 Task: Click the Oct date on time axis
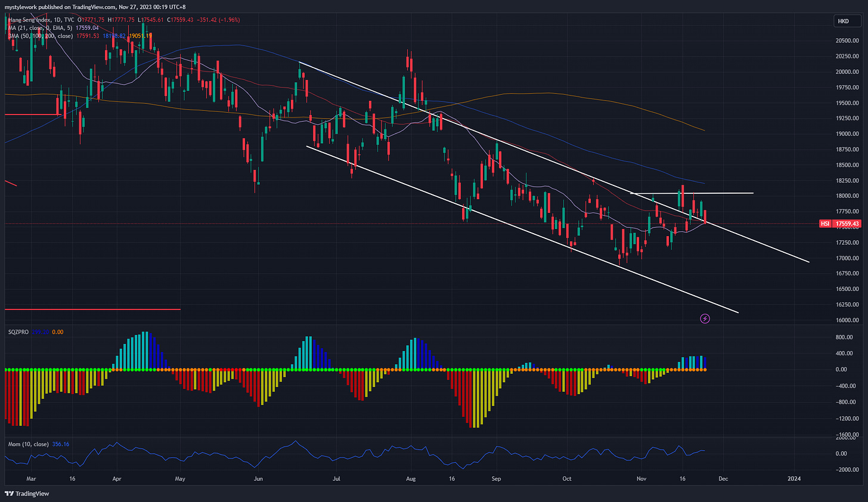coord(567,478)
